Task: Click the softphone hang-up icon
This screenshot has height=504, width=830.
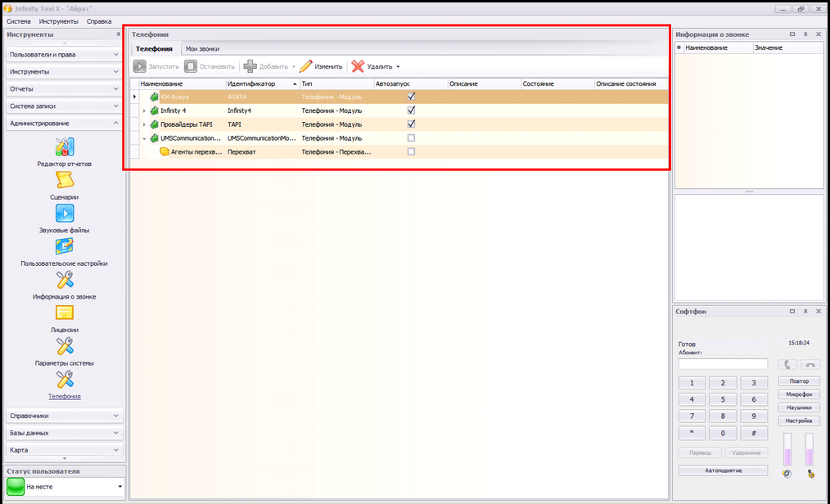Action: [810, 364]
